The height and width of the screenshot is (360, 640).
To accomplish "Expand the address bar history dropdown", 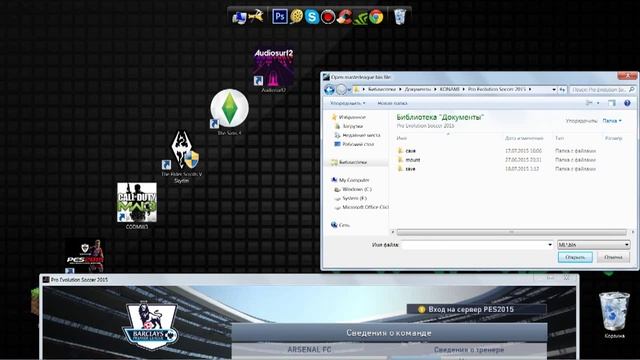I will tap(554, 89).
